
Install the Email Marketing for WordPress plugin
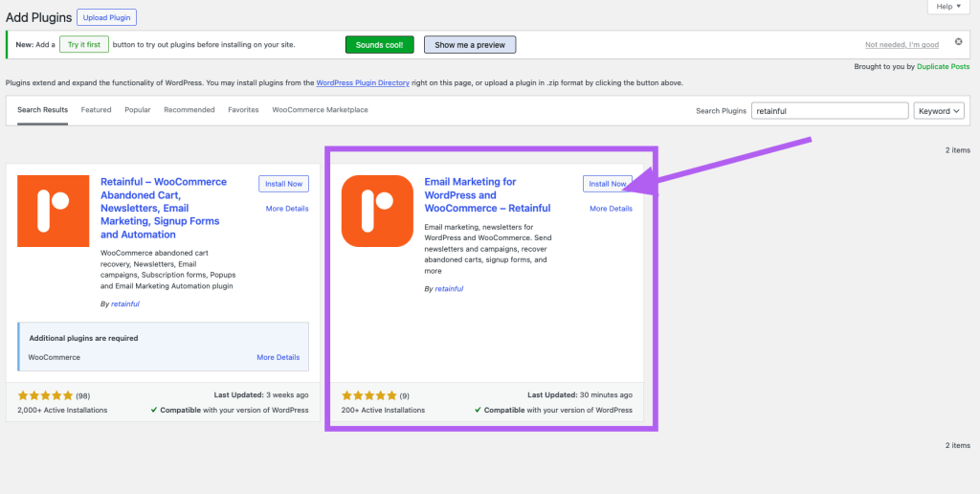point(607,184)
